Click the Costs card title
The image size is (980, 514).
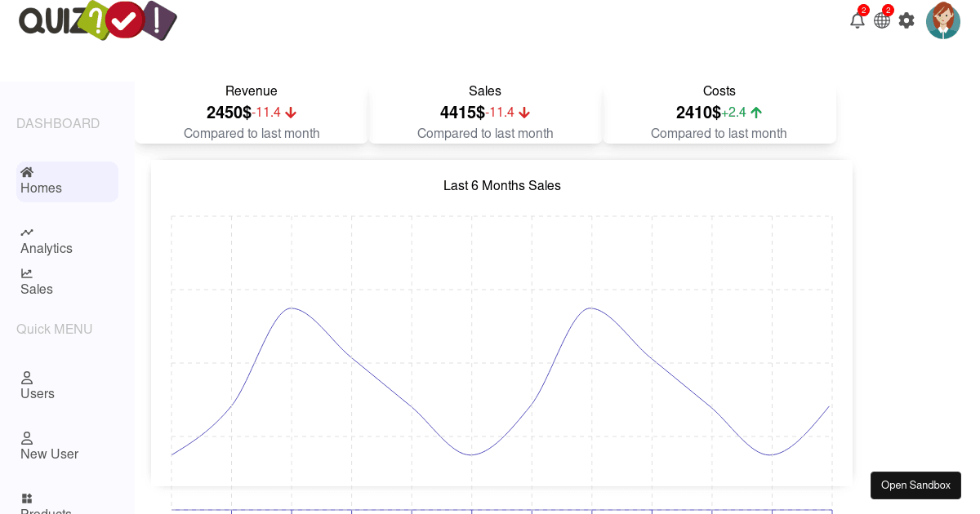[x=719, y=91]
